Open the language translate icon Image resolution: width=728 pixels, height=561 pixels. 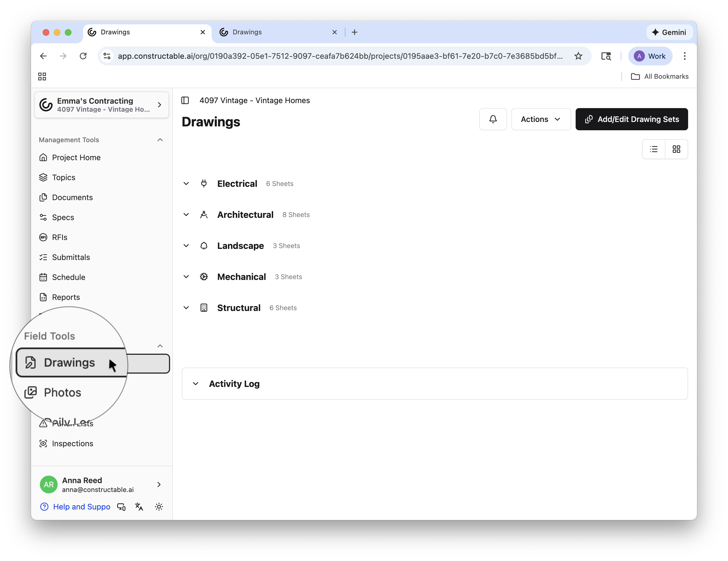(139, 507)
